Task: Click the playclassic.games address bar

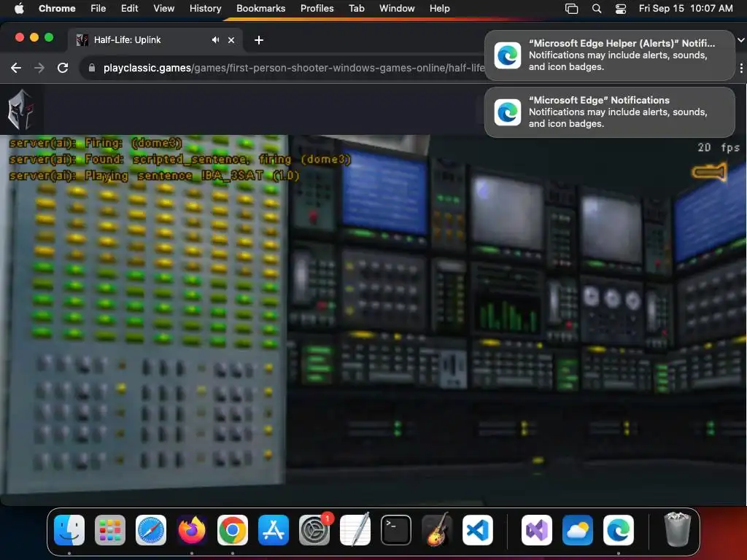Action: [293, 68]
